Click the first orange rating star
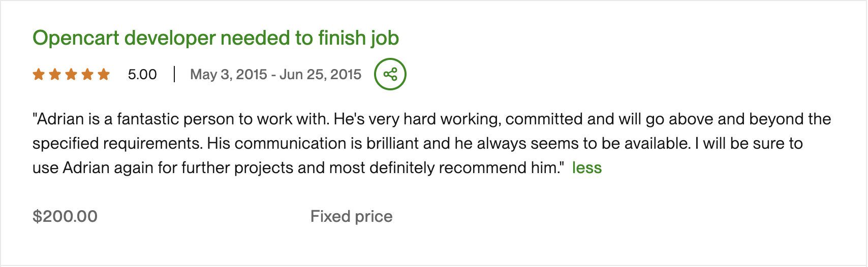Image resolution: width=868 pixels, height=267 pixels. tap(39, 75)
